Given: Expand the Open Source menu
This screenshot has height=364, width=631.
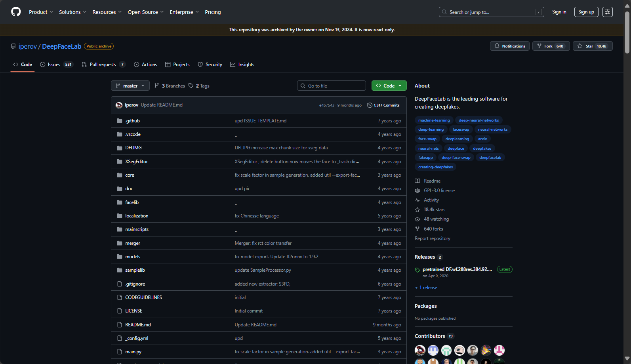Looking at the screenshot, I should pyautogui.click(x=145, y=12).
